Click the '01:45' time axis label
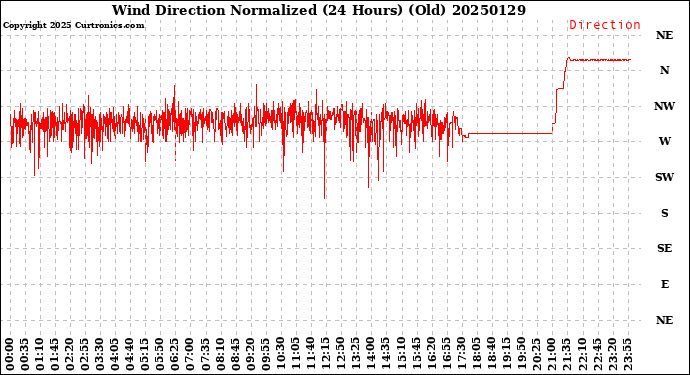Viewport: 690px width, 375px height. pos(55,355)
